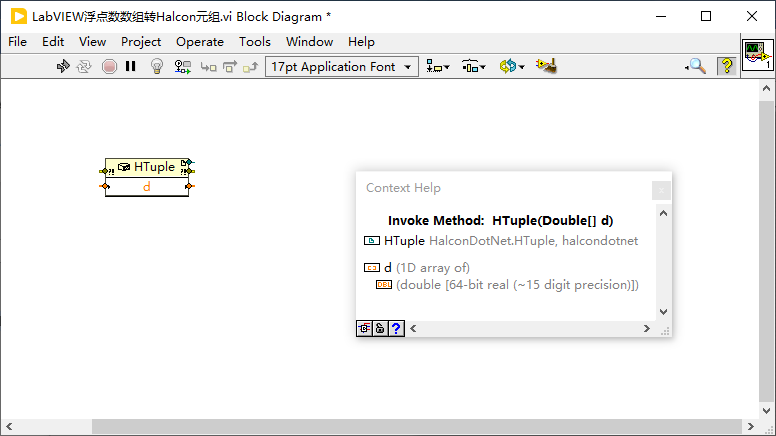
Task: Click block diagram horizontal scrollbar right arrow
Action: pos(750,426)
